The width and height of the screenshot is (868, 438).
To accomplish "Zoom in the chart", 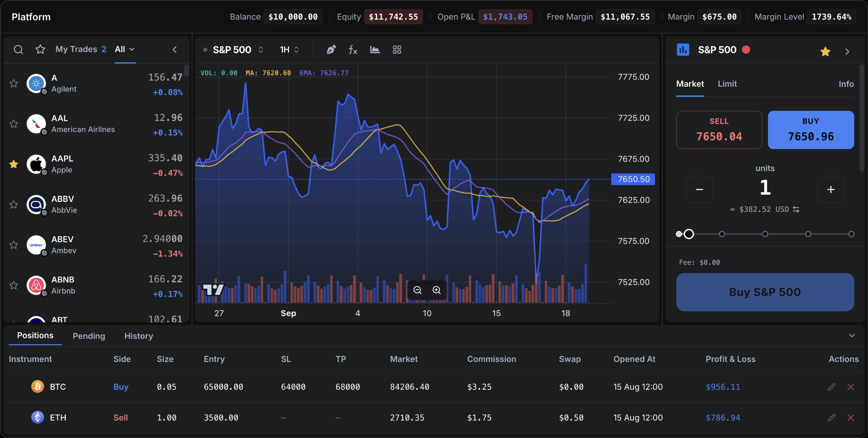I will [x=437, y=290].
